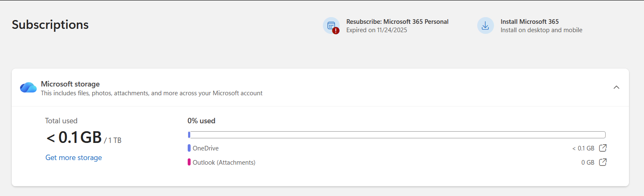The image size is (644, 196).
Task: Click the Microsoft storage section title
Action: (70, 84)
